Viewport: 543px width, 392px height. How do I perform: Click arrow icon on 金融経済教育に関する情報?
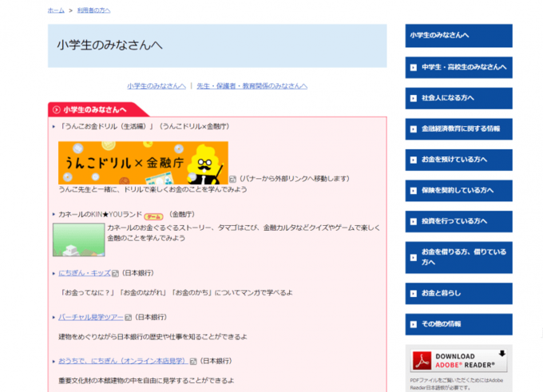pos(414,129)
